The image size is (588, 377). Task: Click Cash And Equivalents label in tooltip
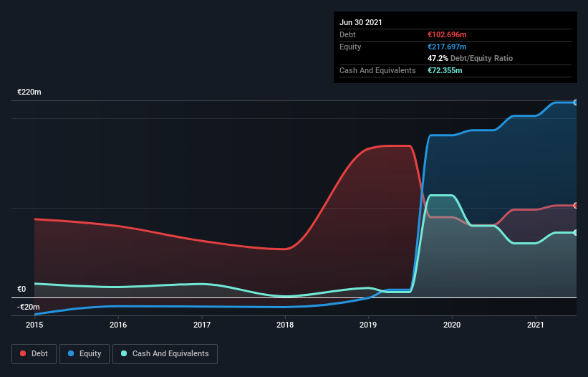tap(377, 70)
